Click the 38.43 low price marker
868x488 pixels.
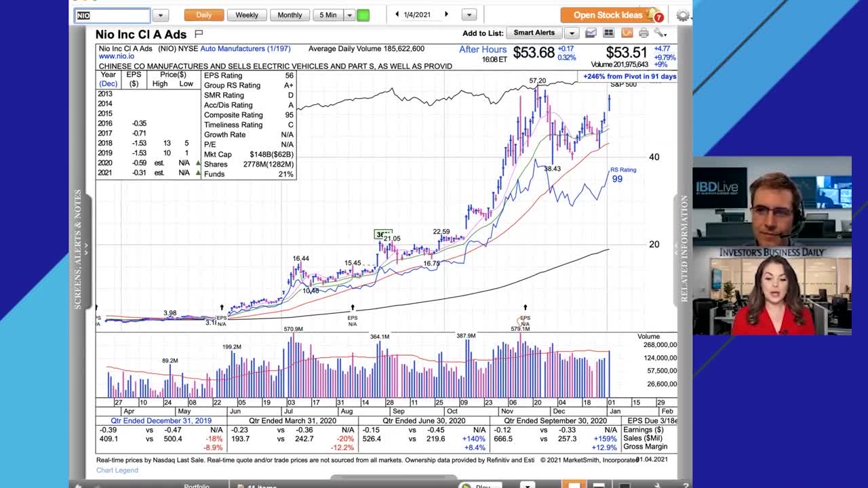(x=552, y=169)
